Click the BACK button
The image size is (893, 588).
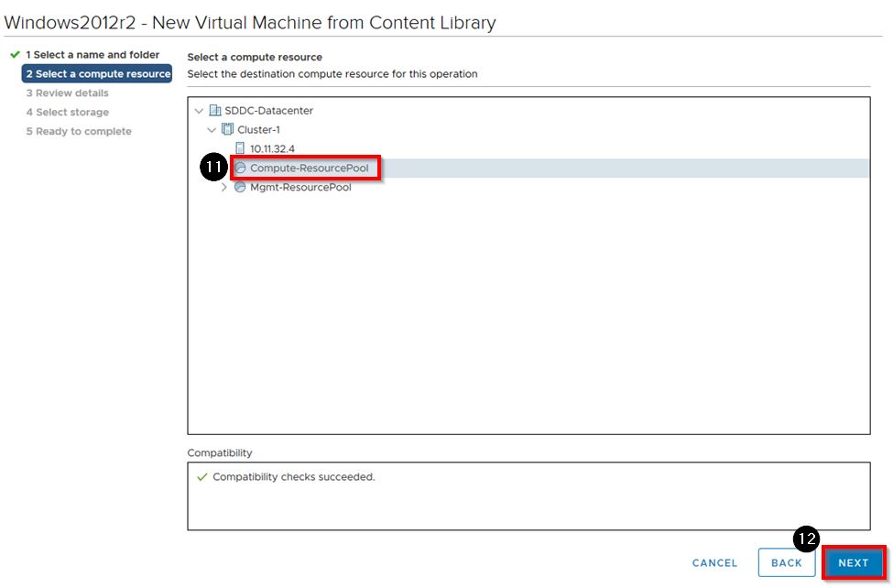[x=787, y=563]
